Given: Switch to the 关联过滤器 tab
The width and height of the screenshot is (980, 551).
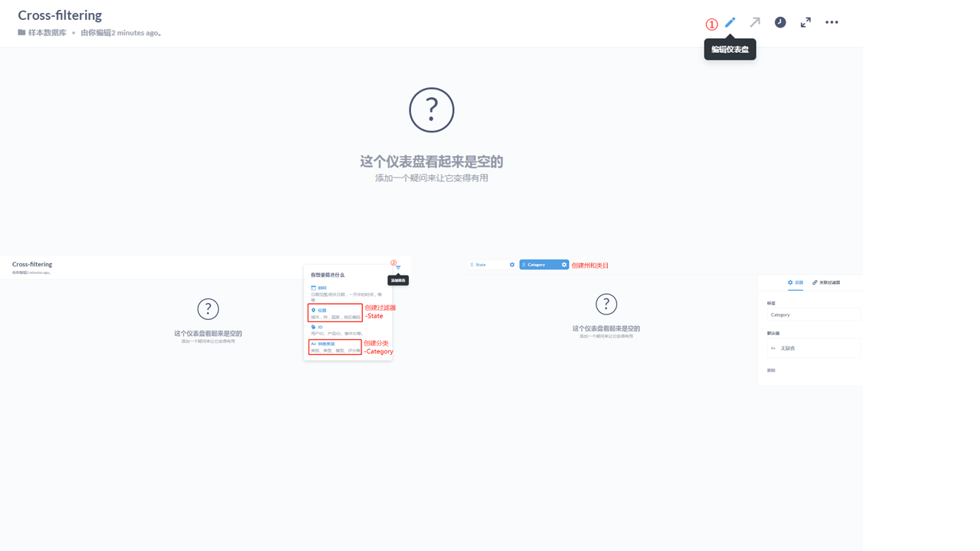Looking at the screenshot, I should [x=829, y=282].
